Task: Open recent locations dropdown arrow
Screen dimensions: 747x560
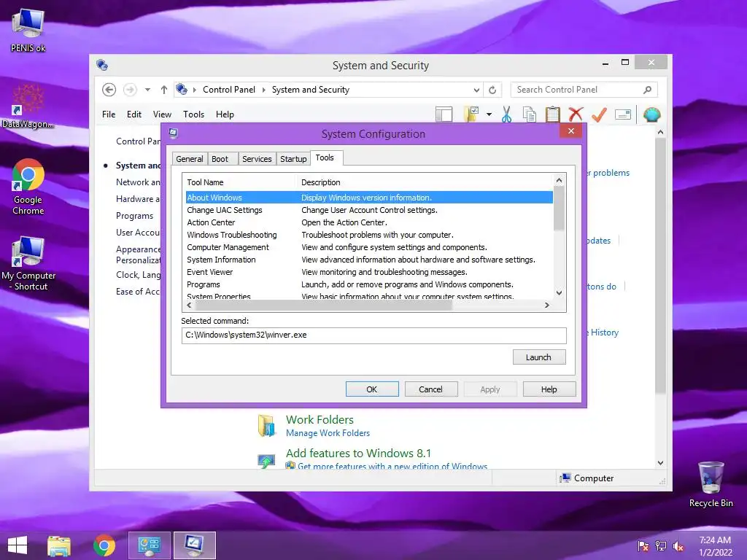Action: (x=147, y=90)
